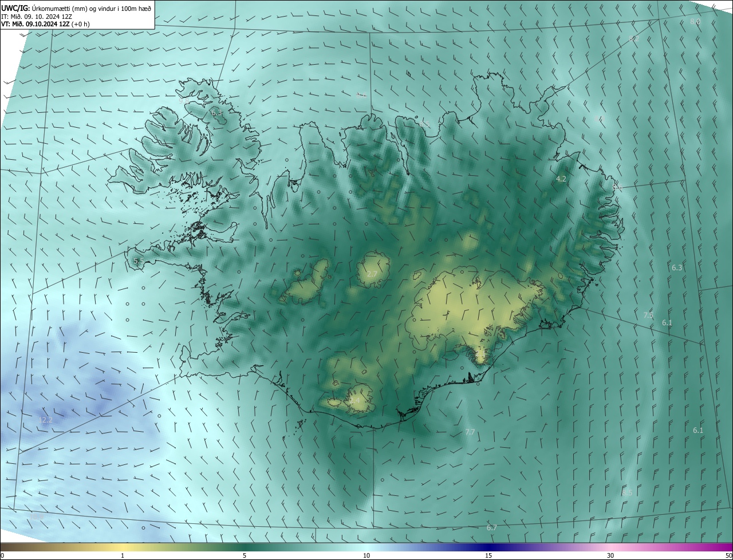Select the 4.2 value in northeast Iceland
733x560 pixels.
[x=561, y=179]
